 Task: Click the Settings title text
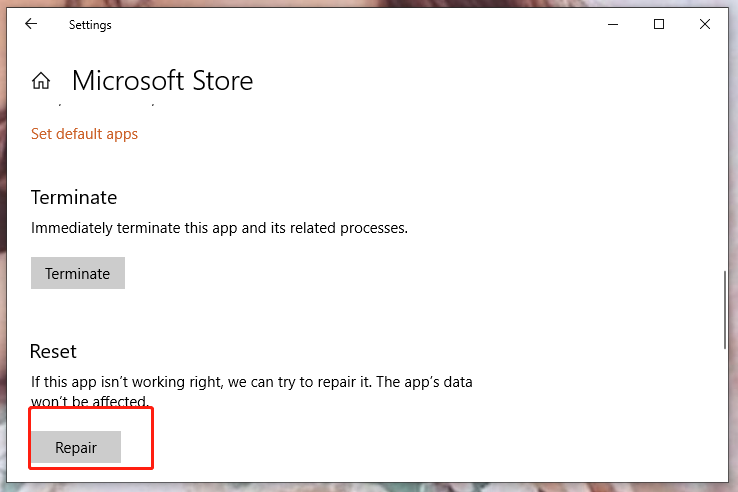90,25
